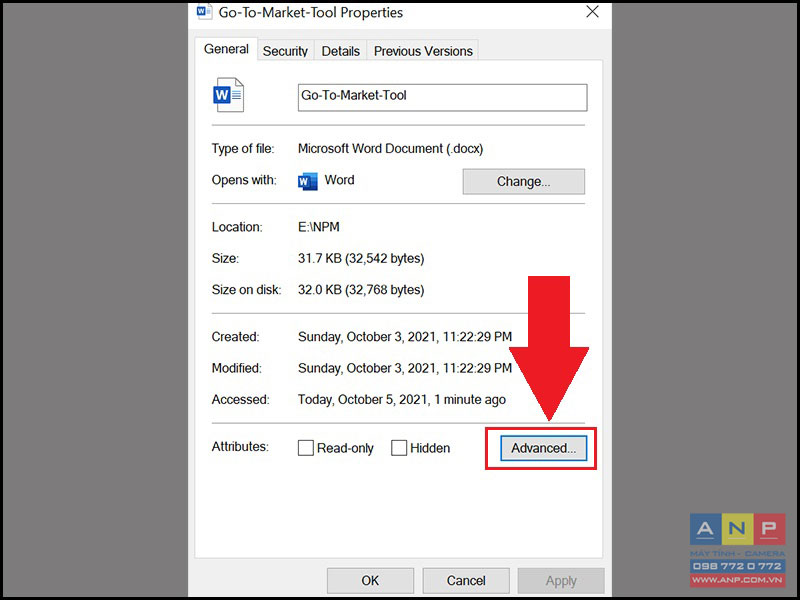Click Change to pick another app
The height and width of the screenshot is (600, 800).
click(x=523, y=182)
